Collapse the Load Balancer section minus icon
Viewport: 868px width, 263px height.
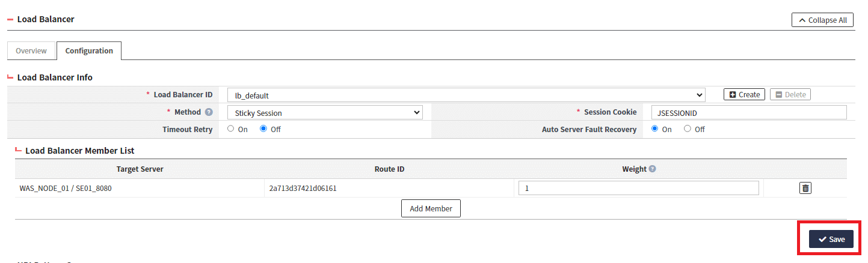click(10, 20)
